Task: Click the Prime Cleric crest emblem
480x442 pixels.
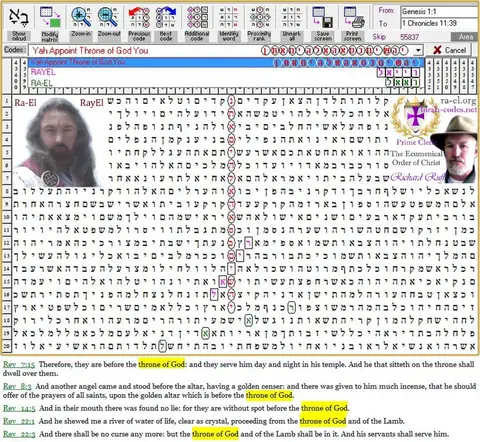Action: [x=414, y=117]
